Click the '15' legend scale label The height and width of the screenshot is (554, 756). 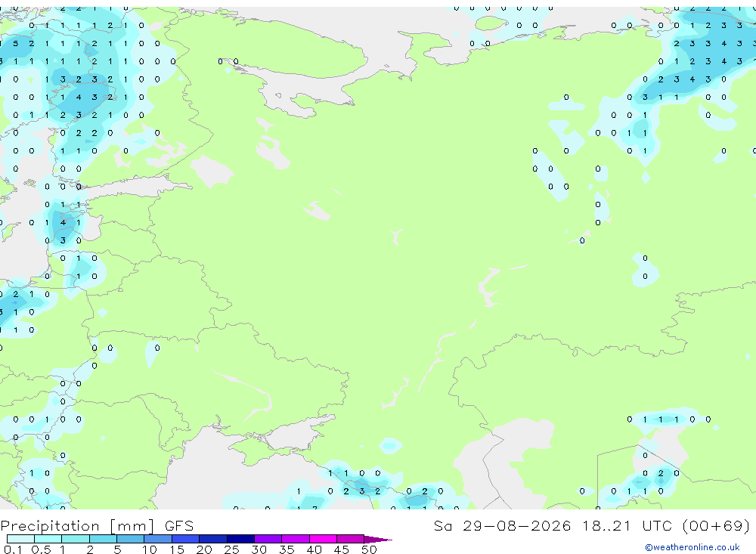coord(176,549)
